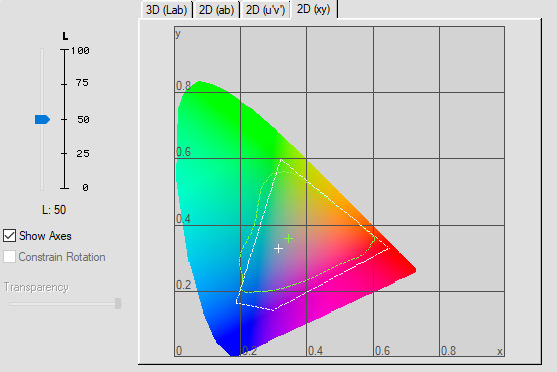The width and height of the screenshot is (557, 372).
Task: Click the 2D (xy) tab
Action: (314, 9)
